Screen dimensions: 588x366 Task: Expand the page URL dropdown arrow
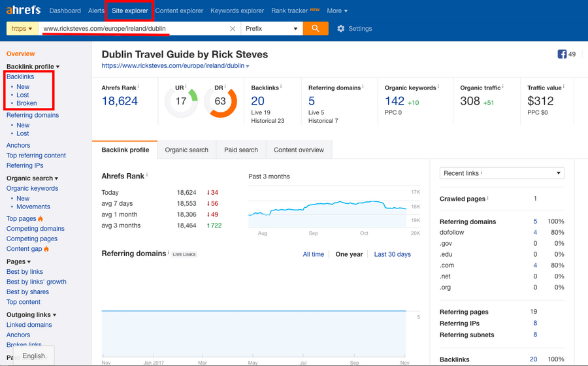248,66
